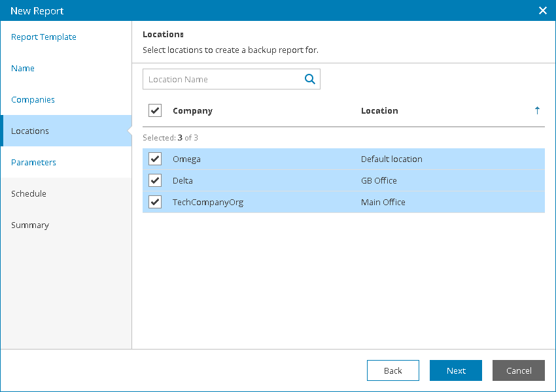The image size is (556, 392).
Task: Click the 'Selected: 3 of 3' counter text
Action: click(170, 137)
